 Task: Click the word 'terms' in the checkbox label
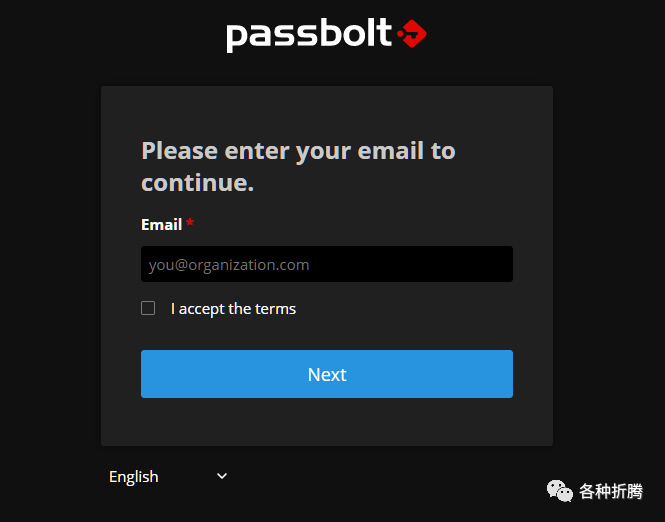[x=276, y=308]
